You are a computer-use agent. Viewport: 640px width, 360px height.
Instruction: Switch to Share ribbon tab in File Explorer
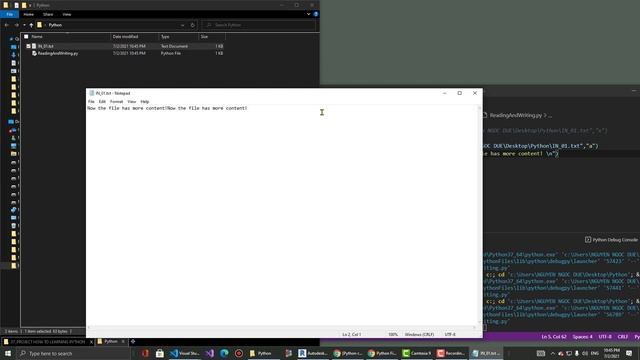coord(48,14)
